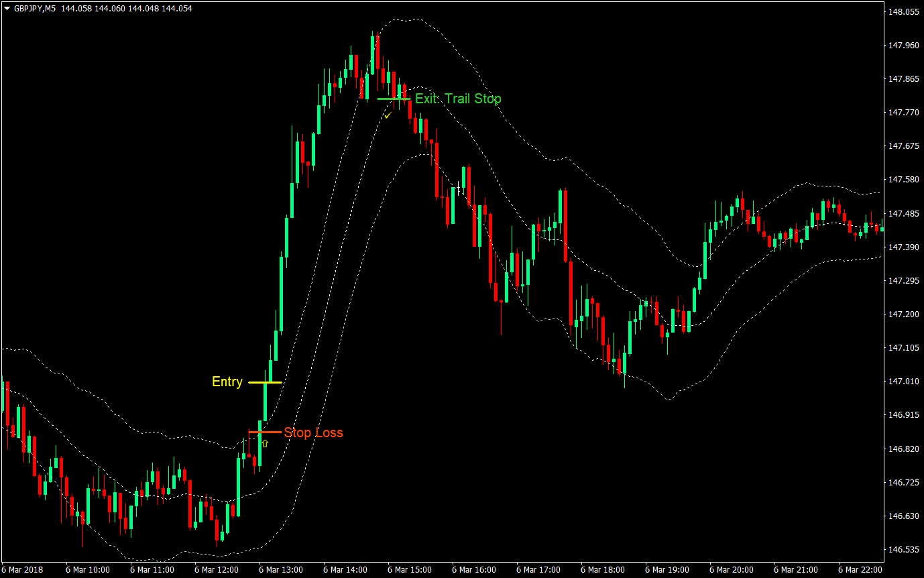Click the 6 Mar 2018 date label
Viewport: 924px width, 578px height.
[x=22, y=569]
